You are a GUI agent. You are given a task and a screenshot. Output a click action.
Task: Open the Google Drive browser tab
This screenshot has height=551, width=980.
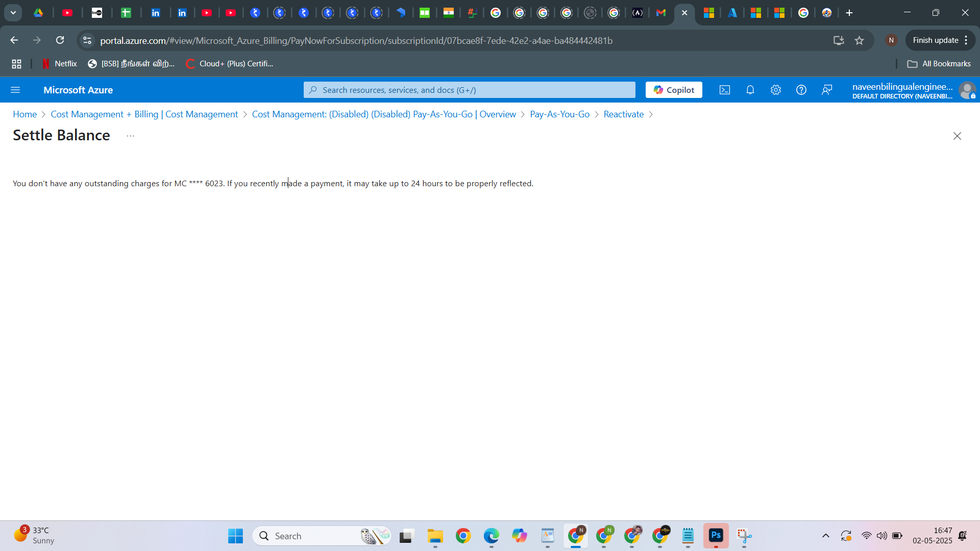click(38, 13)
